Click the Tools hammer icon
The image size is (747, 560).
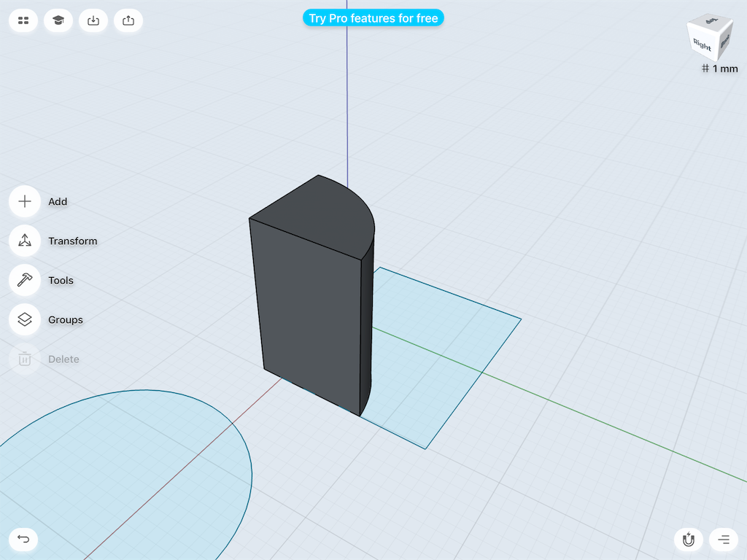(25, 280)
